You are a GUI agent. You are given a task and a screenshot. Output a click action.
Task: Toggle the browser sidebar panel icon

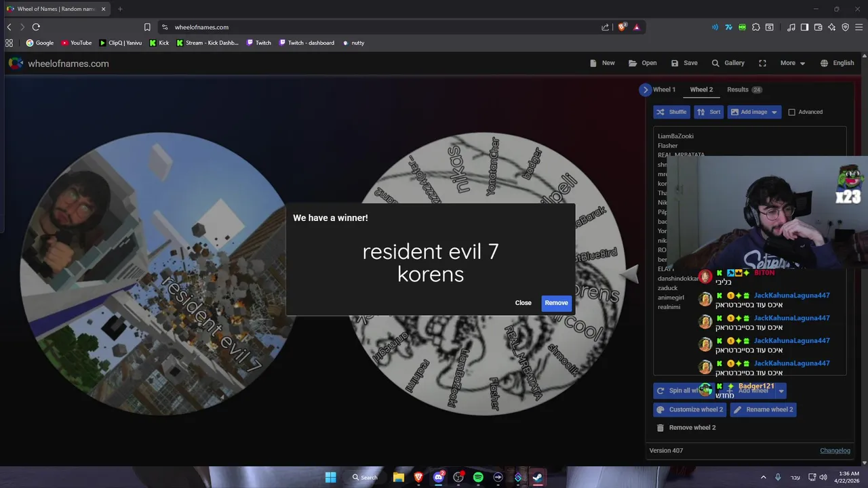(x=804, y=27)
